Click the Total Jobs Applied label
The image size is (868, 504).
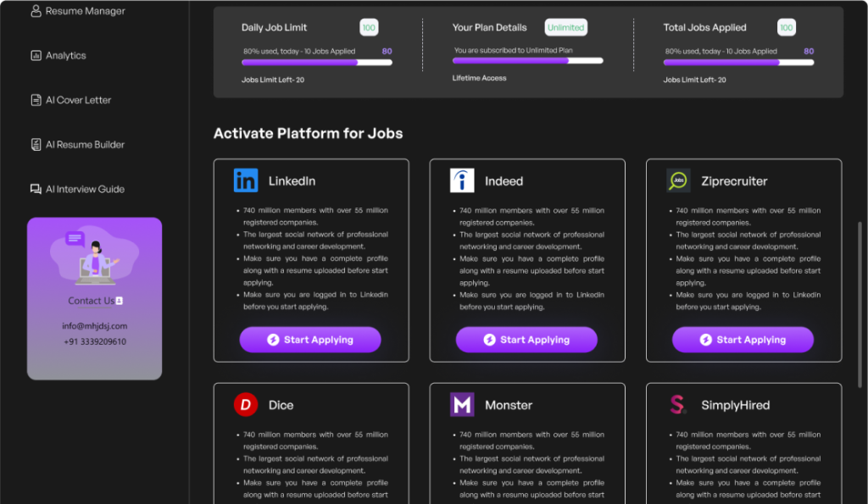click(x=704, y=27)
